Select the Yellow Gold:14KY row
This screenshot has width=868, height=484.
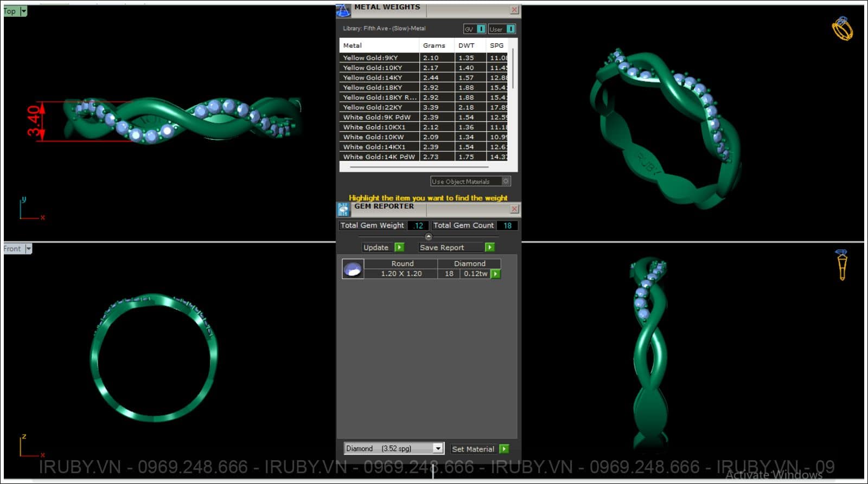[x=424, y=78]
